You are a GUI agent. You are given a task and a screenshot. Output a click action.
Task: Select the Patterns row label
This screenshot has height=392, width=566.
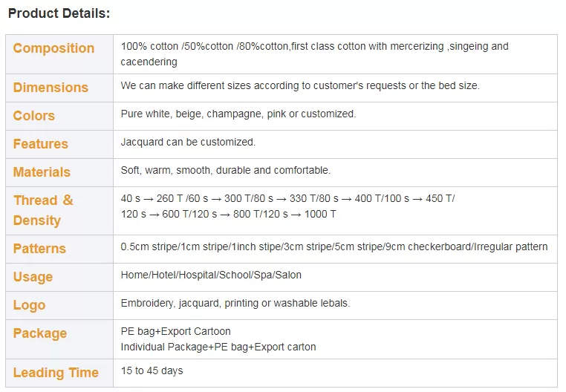(x=39, y=248)
